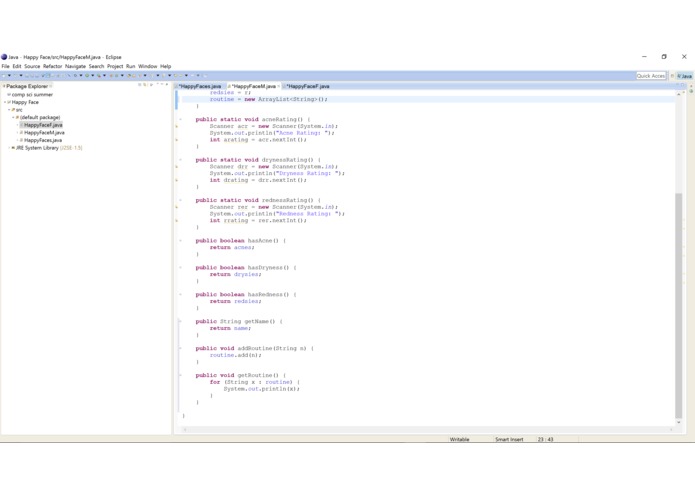Click the New Java Class icon

tap(117, 76)
